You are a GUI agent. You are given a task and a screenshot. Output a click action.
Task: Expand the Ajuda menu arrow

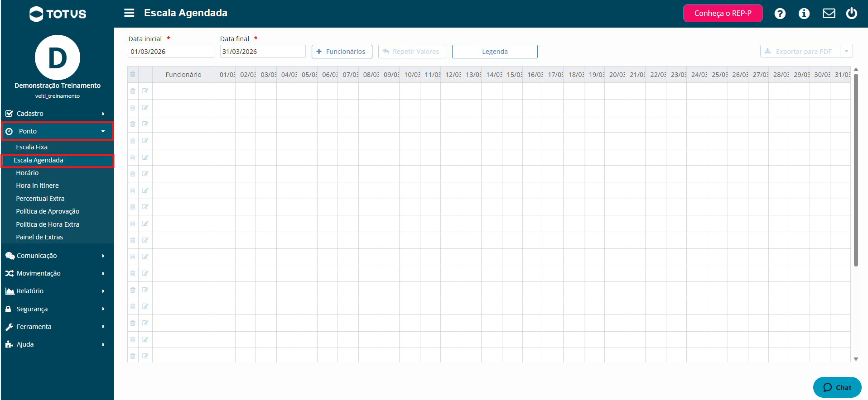coord(103,344)
